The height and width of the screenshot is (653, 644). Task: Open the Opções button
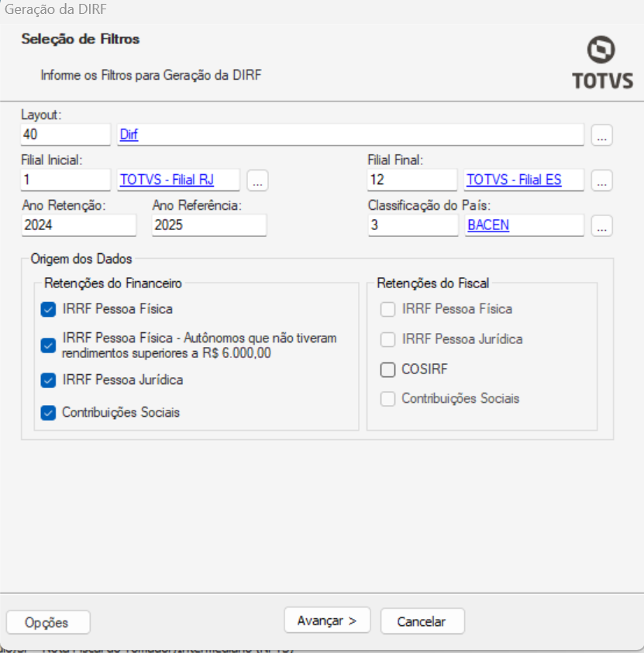[x=48, y=622]
